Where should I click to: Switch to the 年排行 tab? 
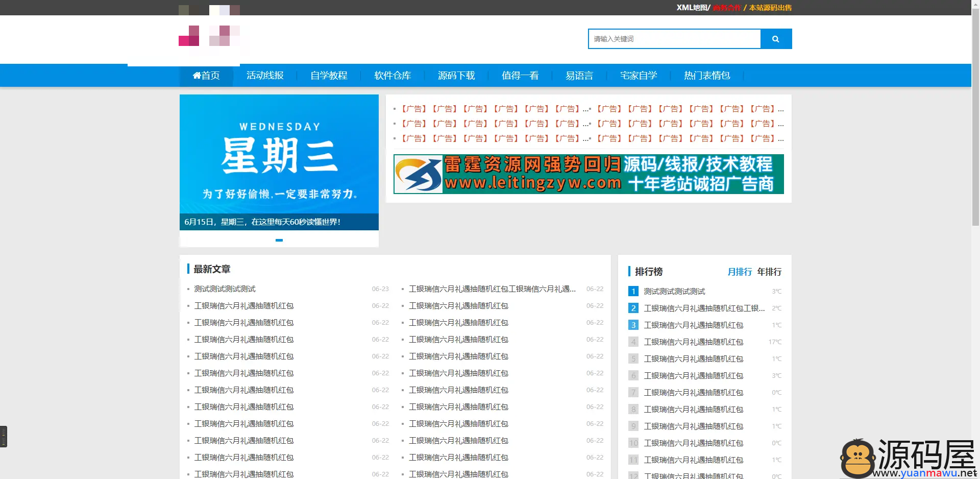(769, 272)
